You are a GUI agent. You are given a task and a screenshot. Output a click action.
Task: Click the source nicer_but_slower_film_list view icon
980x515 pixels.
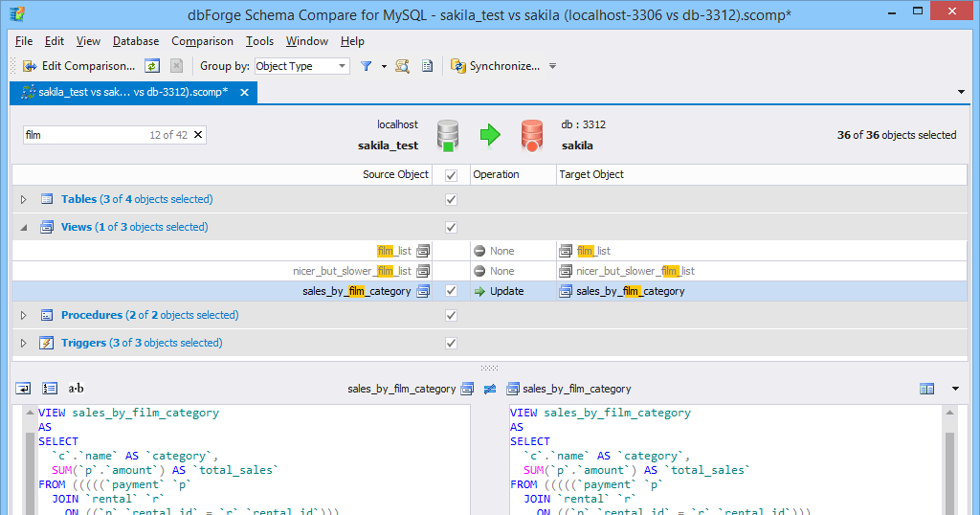pos(423,271)
